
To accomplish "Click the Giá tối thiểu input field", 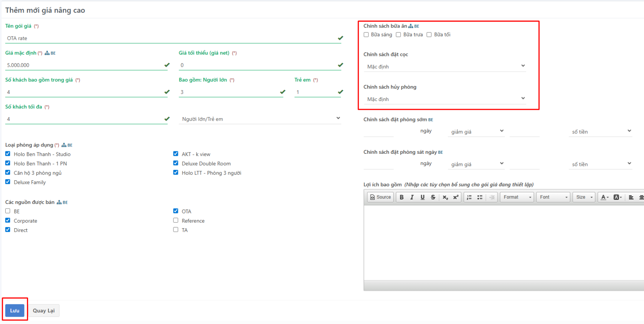I will point(260,65).
